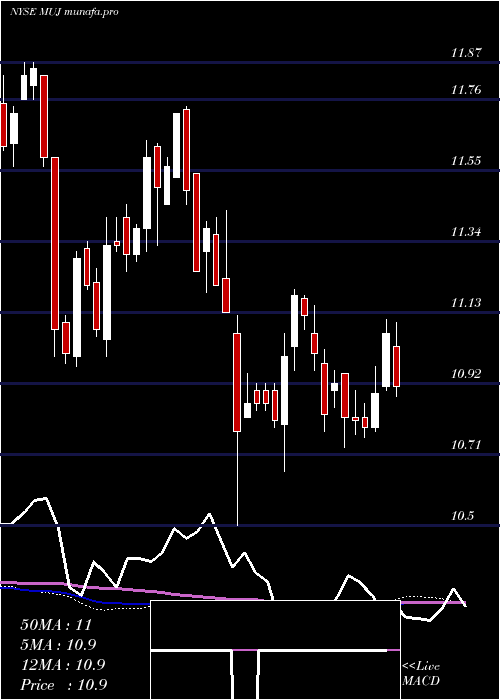Screen dimensions: 500x700
Task: Click the 5MA : 10.9 indicator text
Action: [58, 645]
